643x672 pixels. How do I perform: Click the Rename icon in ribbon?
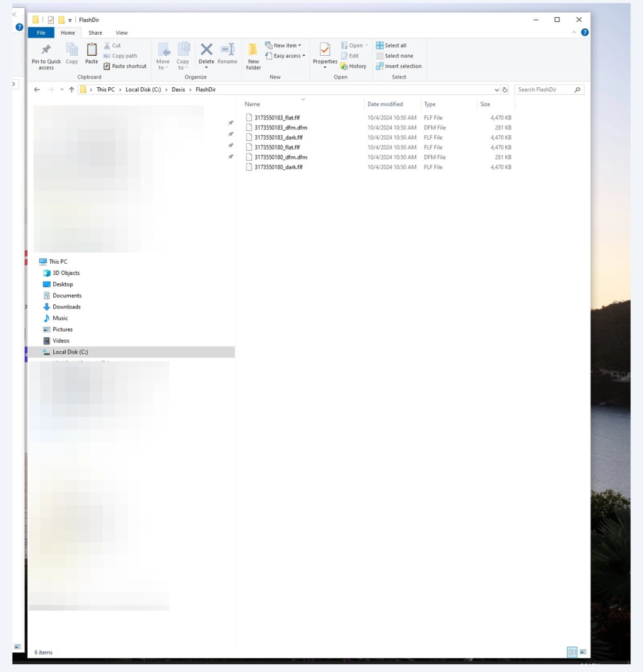tap(227, 51)
